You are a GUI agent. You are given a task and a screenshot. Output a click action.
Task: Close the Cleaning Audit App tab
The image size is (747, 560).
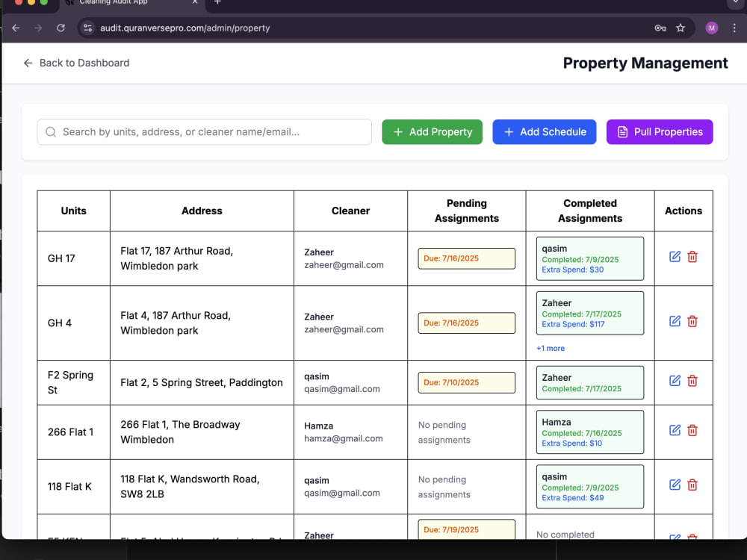[x=195, y=2]
